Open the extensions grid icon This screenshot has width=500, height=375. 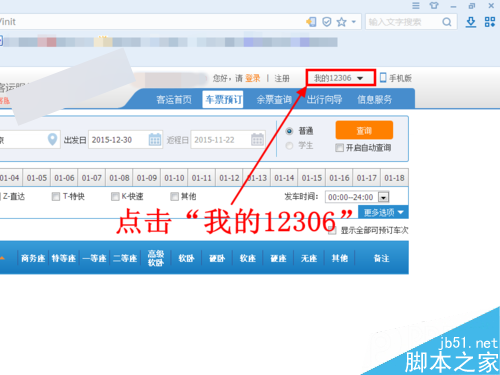pyautogui.click(x=490, y=22)
